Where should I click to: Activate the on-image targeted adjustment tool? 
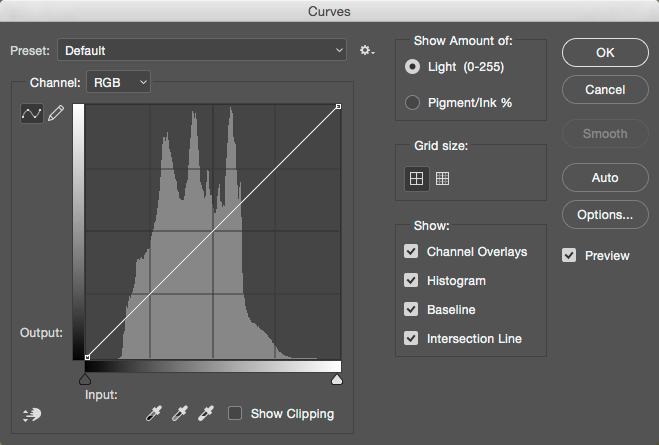(32, 413)
